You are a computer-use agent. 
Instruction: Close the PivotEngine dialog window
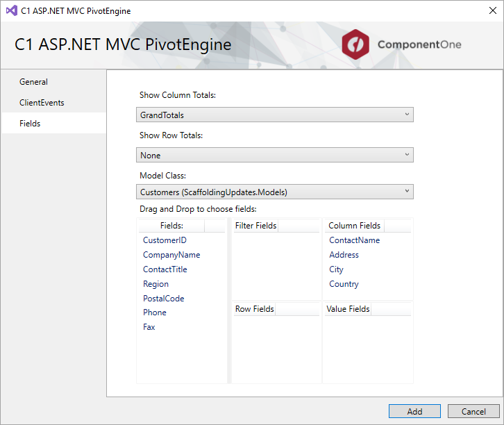click(492, 10)
